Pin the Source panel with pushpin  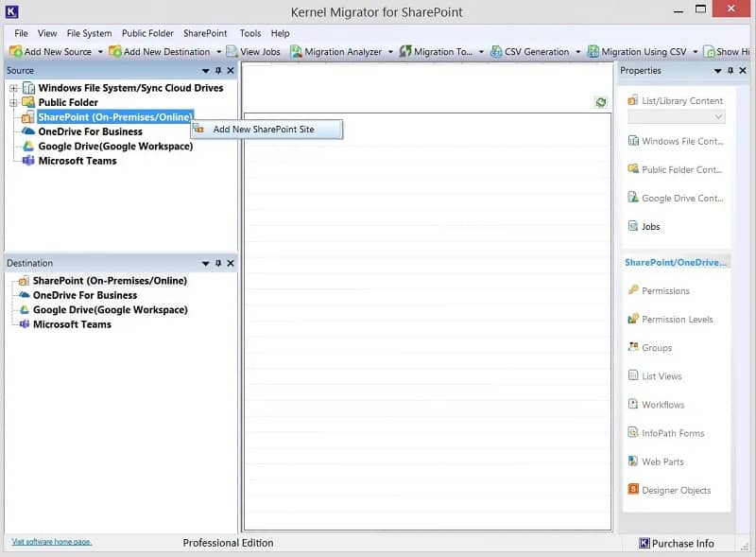coord(218,71)
